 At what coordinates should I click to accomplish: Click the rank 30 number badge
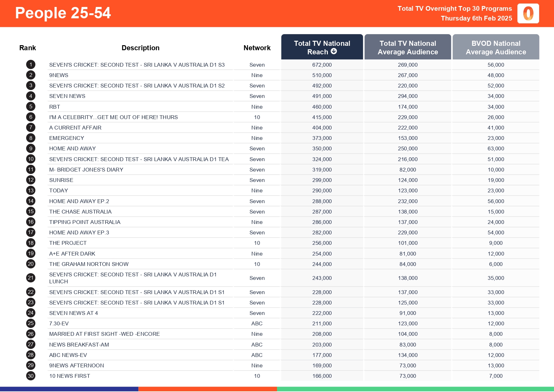[31, 376]
